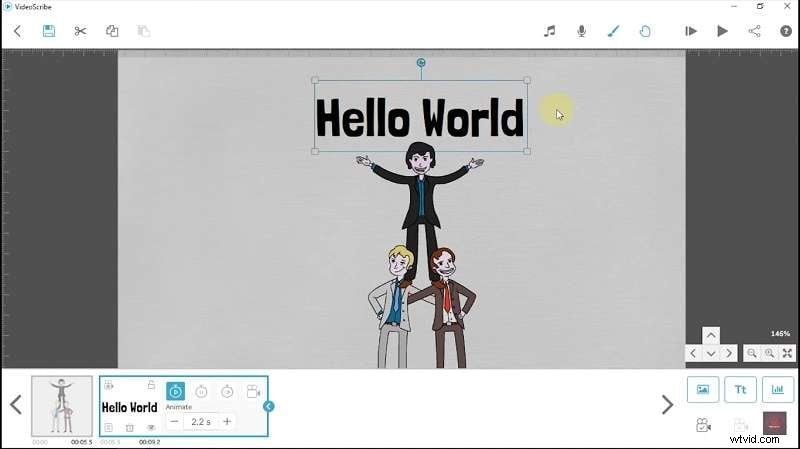Choose the default drawing hand
Viewport: 800px width, 449px height.
(x=645, y=31)
